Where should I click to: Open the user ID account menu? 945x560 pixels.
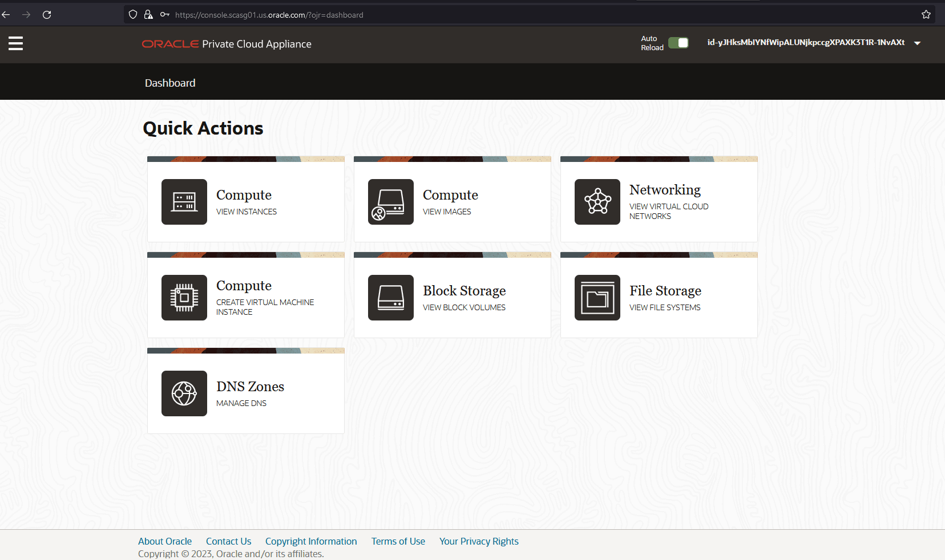click(806, 42)
